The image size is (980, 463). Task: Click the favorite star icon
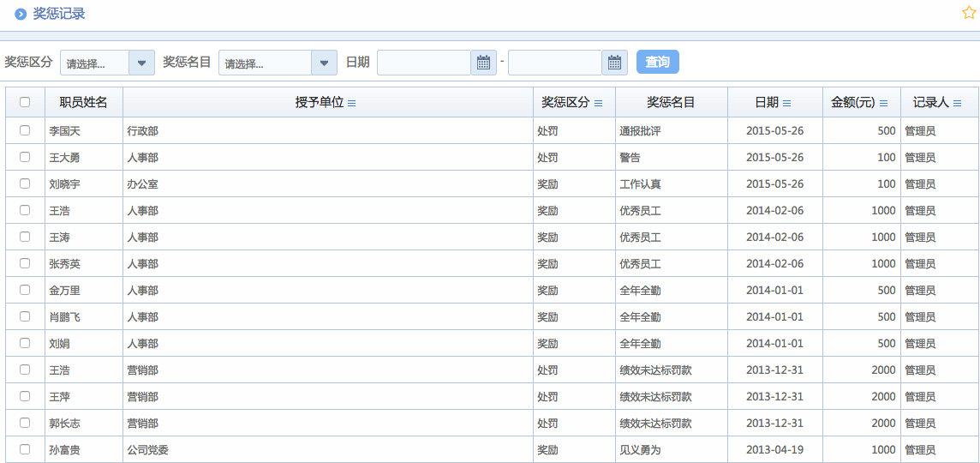[x=969, y=13]
